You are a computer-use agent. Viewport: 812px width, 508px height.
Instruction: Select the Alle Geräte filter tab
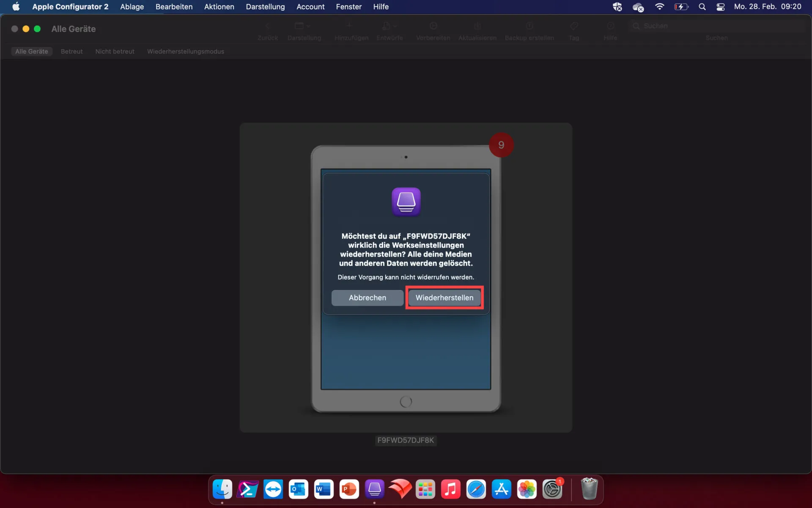(32, 51)
